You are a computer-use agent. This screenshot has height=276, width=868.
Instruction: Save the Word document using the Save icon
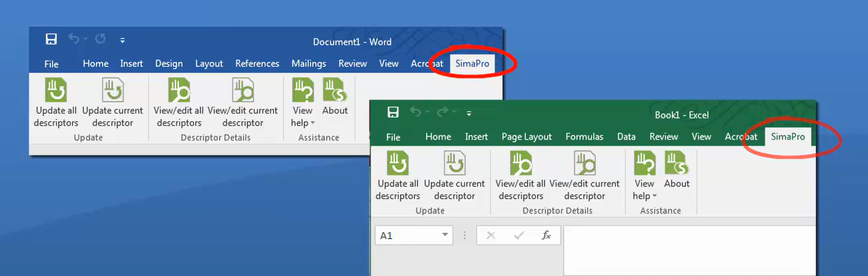(51, 40)
